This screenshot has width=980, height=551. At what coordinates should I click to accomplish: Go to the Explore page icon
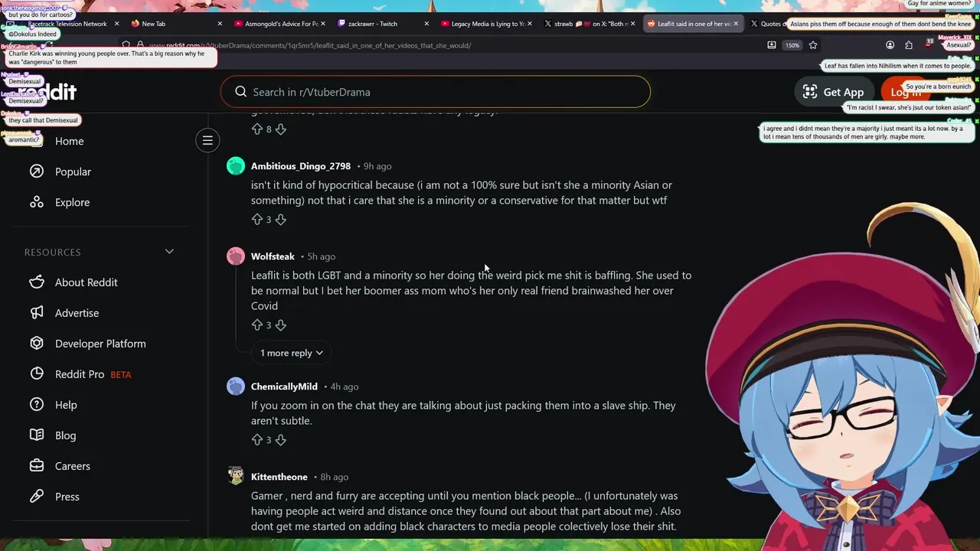coord(37,202)
